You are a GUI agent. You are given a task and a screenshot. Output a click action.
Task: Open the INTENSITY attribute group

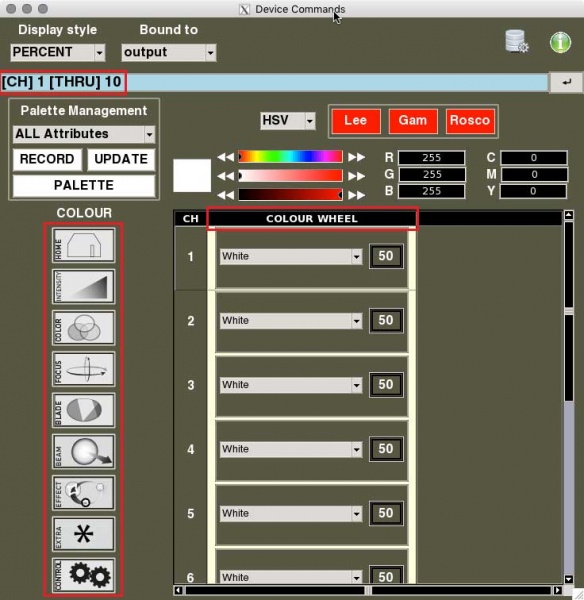coord(83,287)
